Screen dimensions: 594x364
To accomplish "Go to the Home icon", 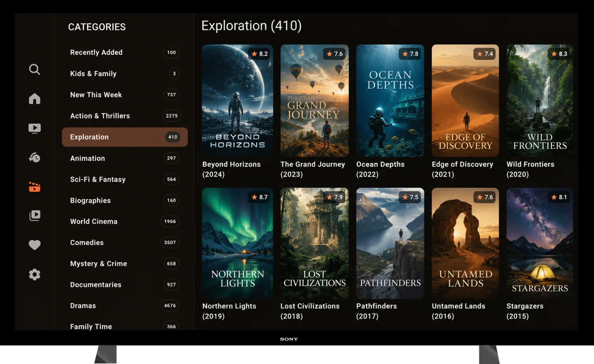I will 35,99.
